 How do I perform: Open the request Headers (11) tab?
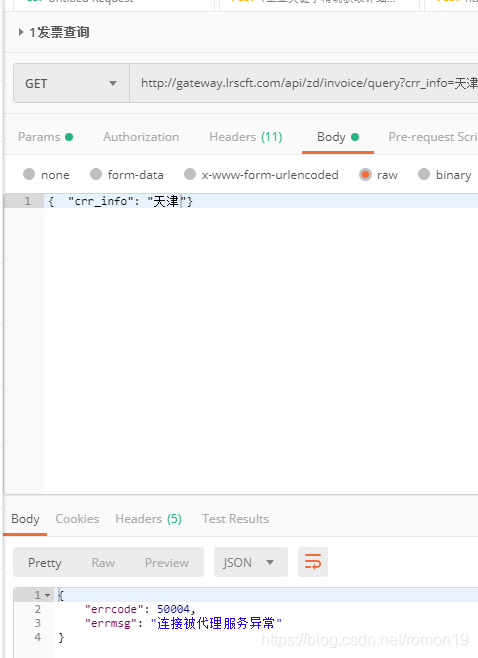point(246,137)
